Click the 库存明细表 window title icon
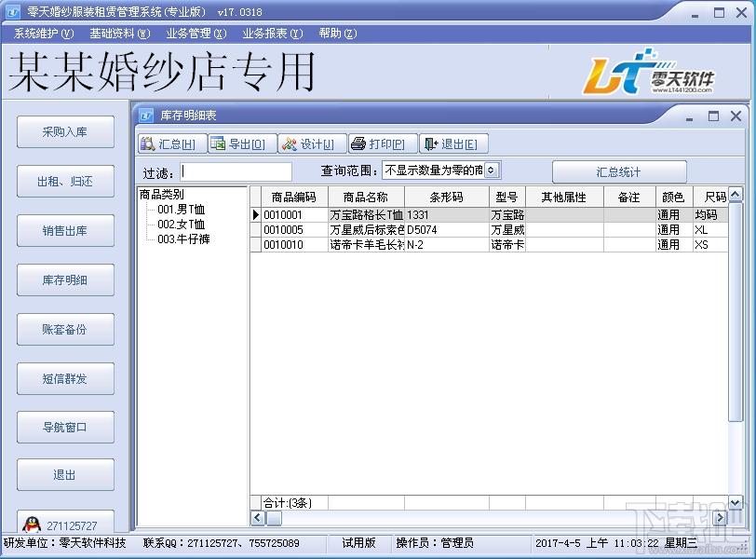The width and height of the screenshot is (756, 559). (145, 116)
